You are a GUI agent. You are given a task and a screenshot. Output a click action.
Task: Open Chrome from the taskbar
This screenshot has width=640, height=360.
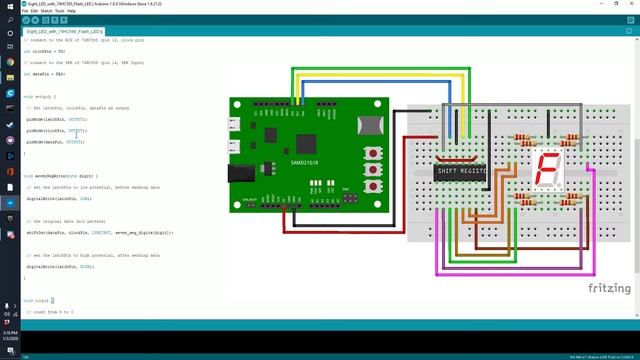click(10, 62)
